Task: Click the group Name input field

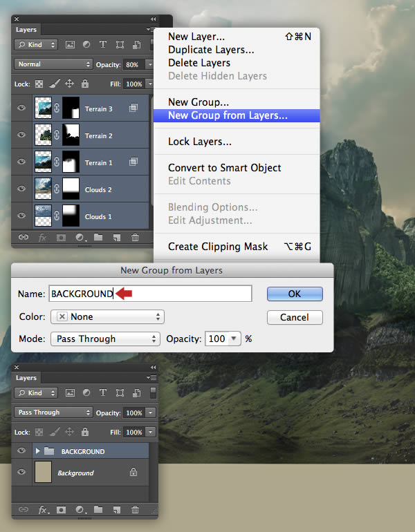Action: pos(151,294)
